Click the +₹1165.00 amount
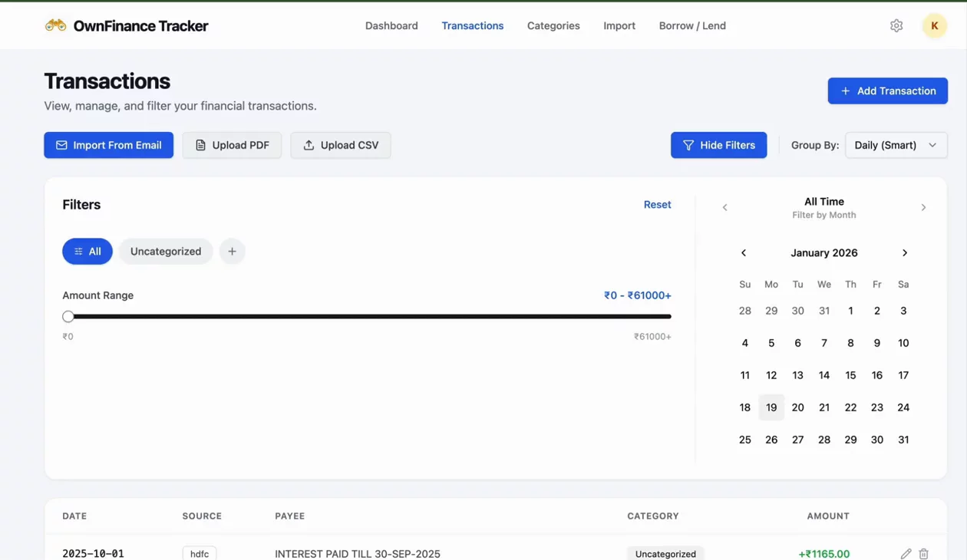Screen dimensions: 967x560 point(824,554)
